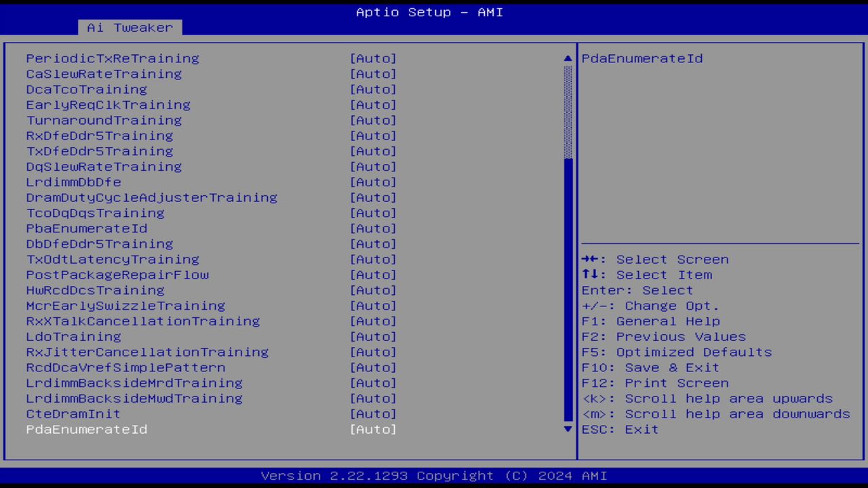The width and height of the screenshot is (868, 488).
Task: Open DbDfeDdr5Training [Auto] value
Action: click(x=373, y=244)
